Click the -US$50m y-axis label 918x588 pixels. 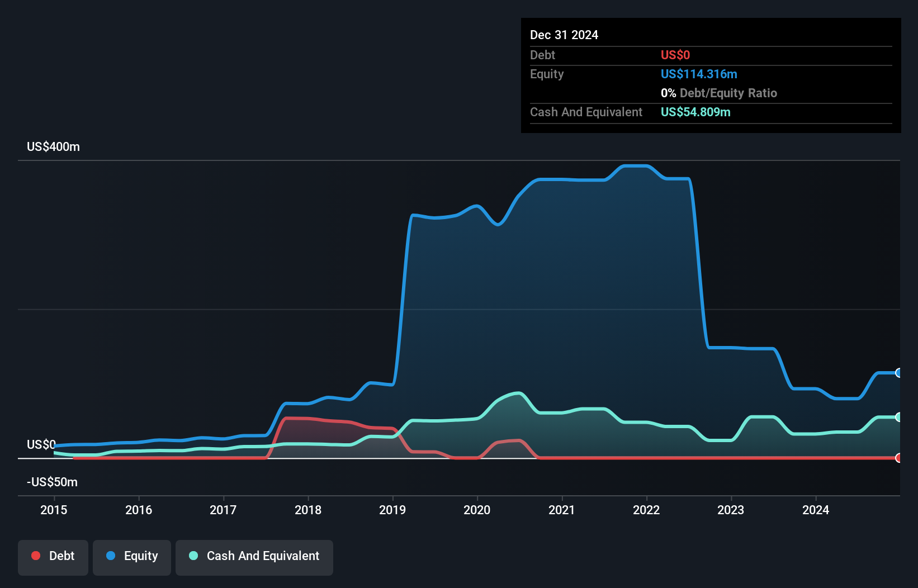[52, 482]
